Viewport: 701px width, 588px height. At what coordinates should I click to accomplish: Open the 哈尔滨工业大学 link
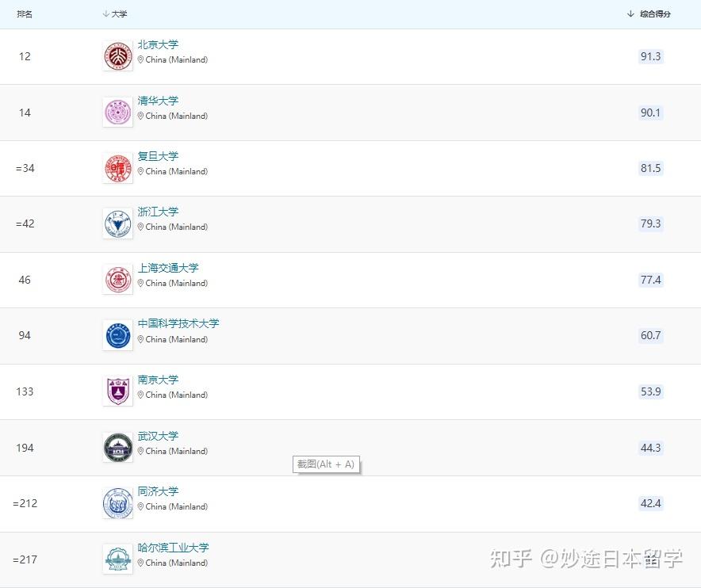(x=174, y=548)
